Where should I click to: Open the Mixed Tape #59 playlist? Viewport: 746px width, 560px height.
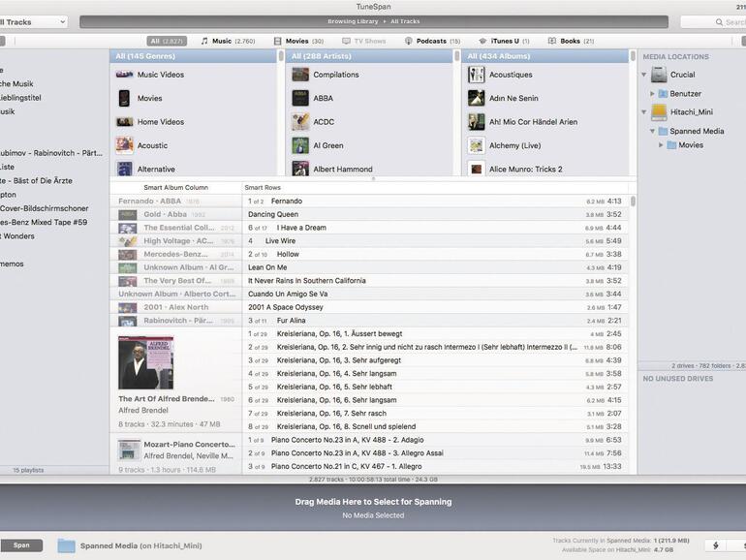click(44, 222)
